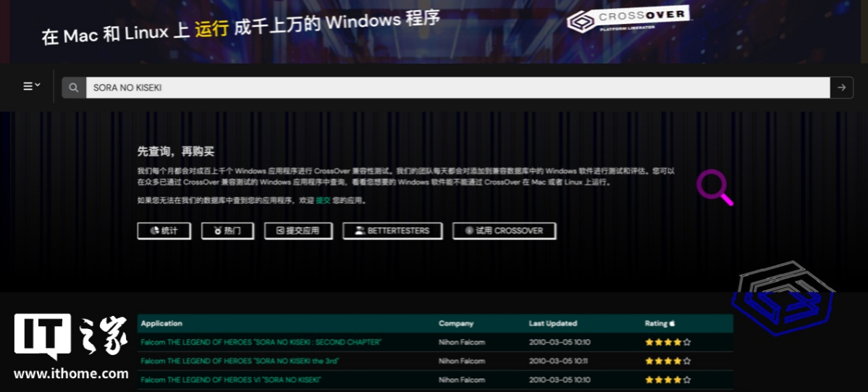Follow the green 提交 link in the paragraph
This screenshot has width=868, height=392.
point(323,201)
